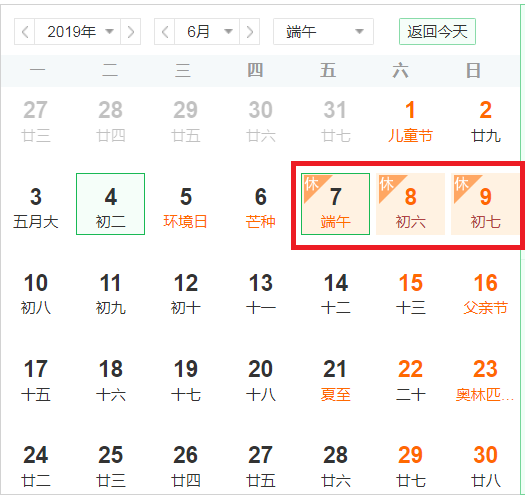This screenshot has width=525, height=500.
Task: Select June 29 廿七
Action: (x=410, y=466)
